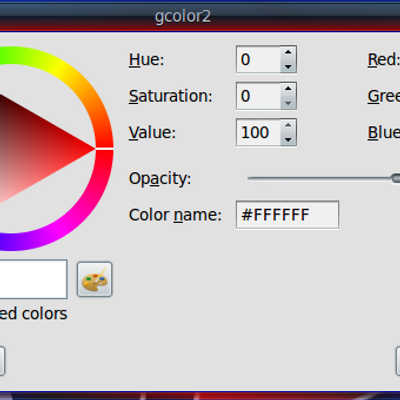
Task: Click inside the Saturation number field
Action: (x=258, y=96)
